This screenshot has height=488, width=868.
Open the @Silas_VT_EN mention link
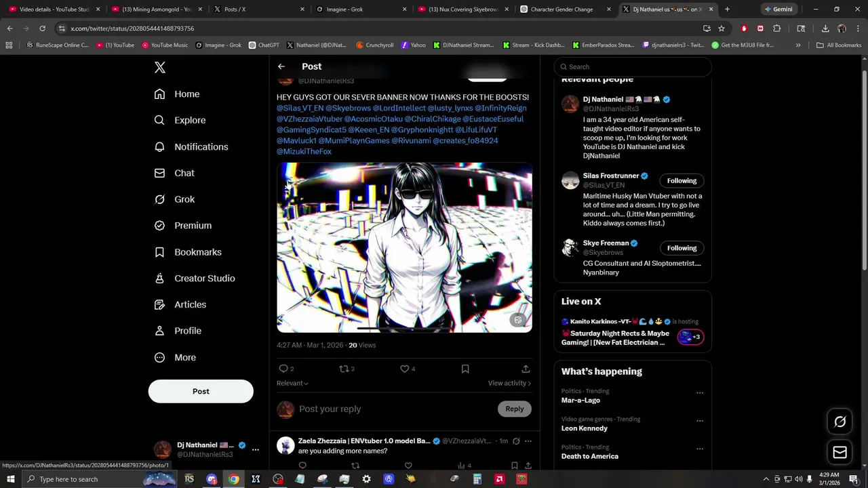[x=300, y=108]
